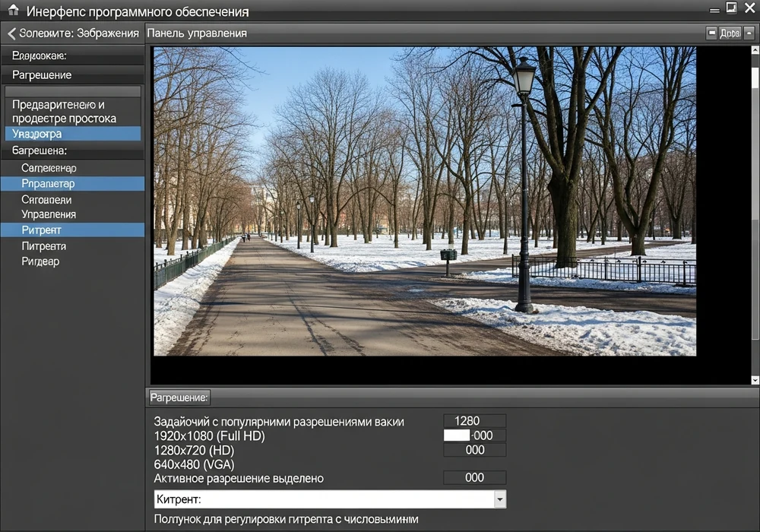Screen dimensions: 760x532
Task: Select the Сяговпели list entry
Action: [73, 200]
